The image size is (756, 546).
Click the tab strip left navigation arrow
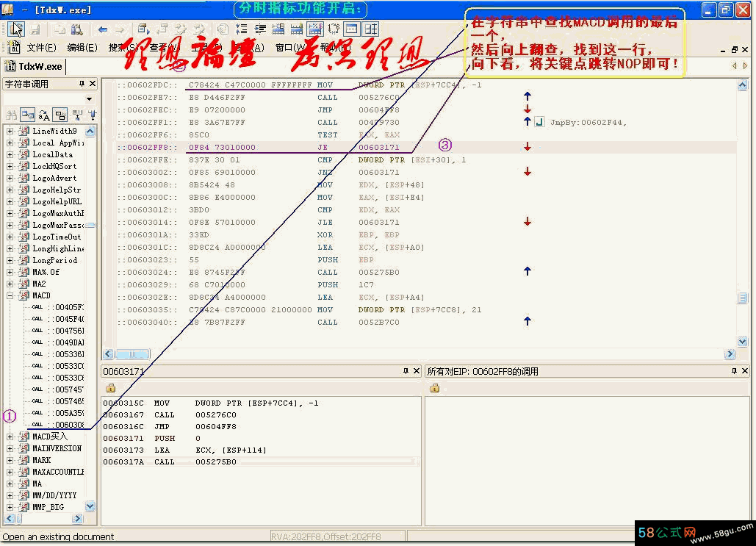[x=735, y=65]
